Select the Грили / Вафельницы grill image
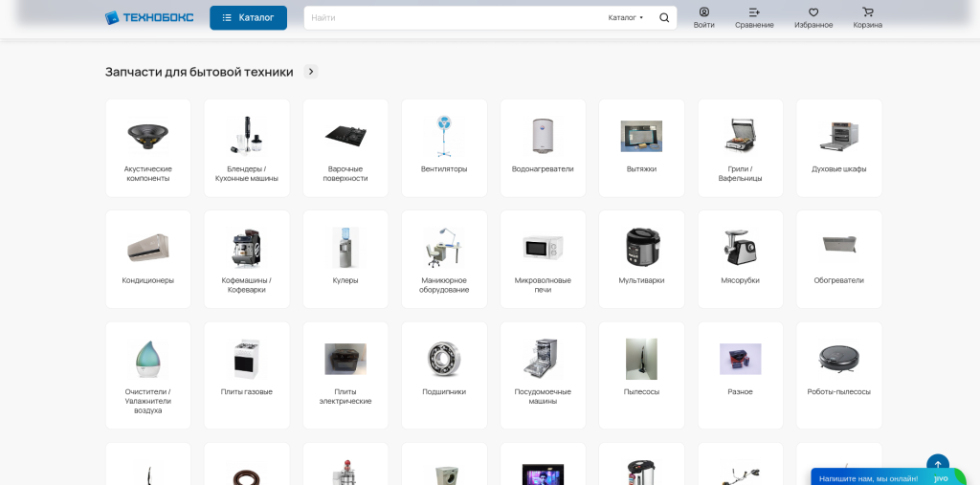 [x=740, y=136]
